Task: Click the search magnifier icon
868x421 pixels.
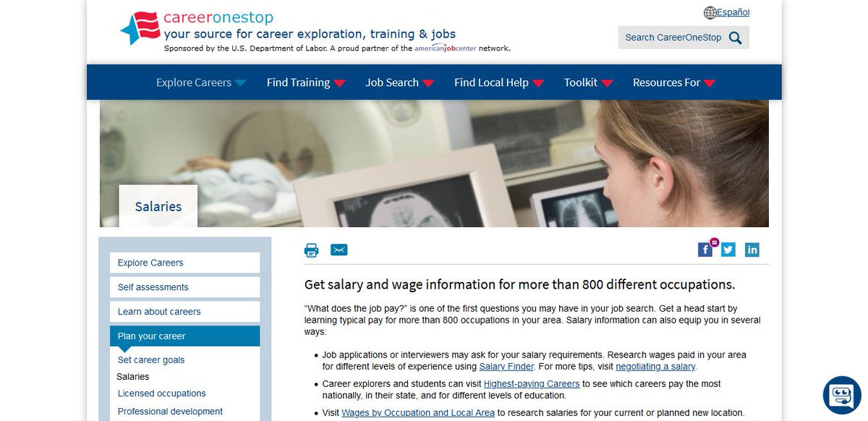Action: pyautogui.click(x=736, y=38)
